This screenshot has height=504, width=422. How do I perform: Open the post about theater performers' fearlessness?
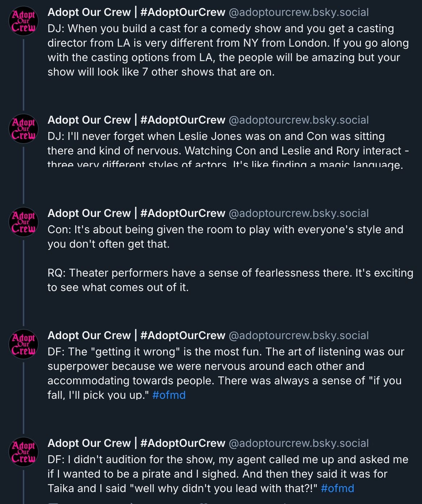[230, 280]
